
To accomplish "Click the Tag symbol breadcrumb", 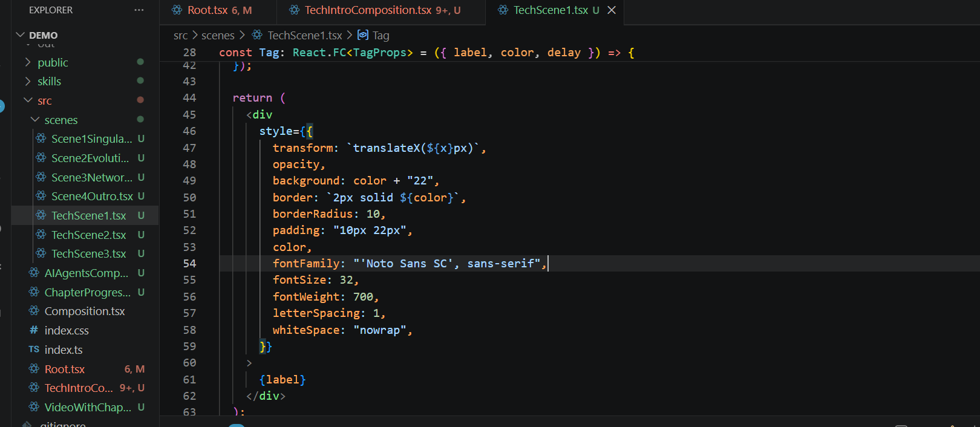I will click(381, 36).
